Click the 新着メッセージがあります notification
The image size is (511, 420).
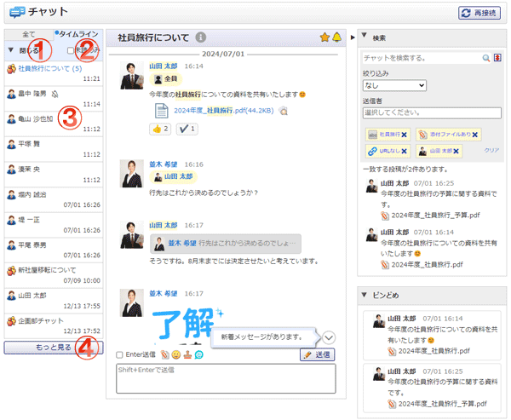point(262,337)
